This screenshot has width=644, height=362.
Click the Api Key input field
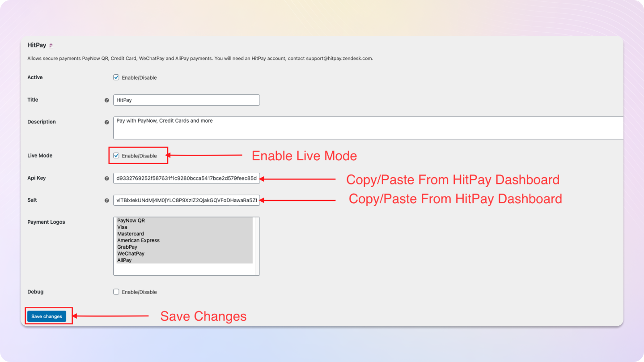[186, 178]
